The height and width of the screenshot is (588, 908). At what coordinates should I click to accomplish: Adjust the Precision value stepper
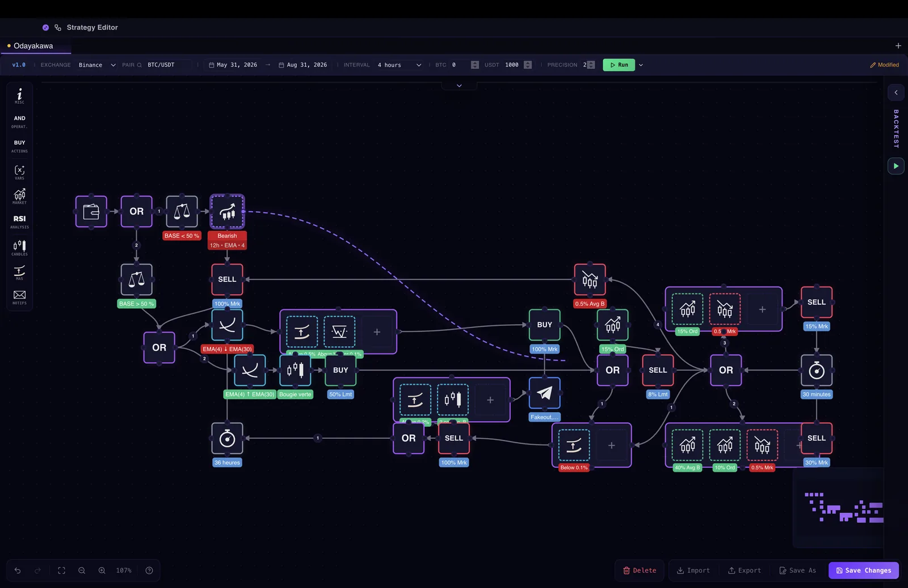[x=591, y=65]
